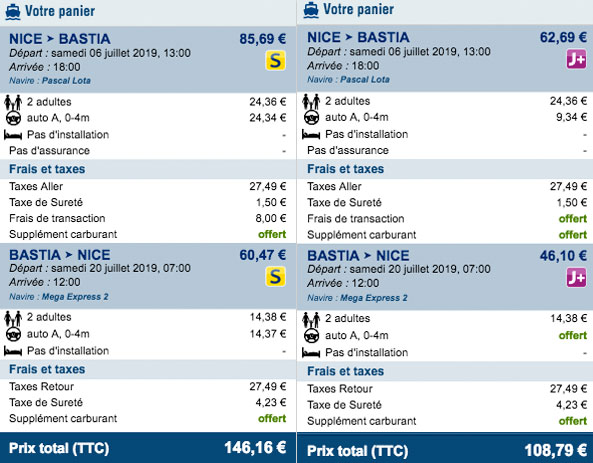Click the 108,79 € total price bar
This screenshot has width=593, height=463.
(445, 449)
